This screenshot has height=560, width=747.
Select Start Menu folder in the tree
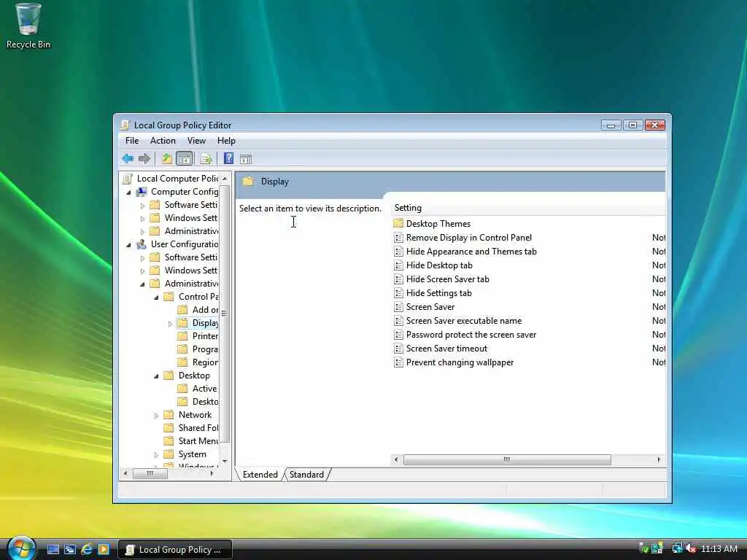[x=198, y=441]
